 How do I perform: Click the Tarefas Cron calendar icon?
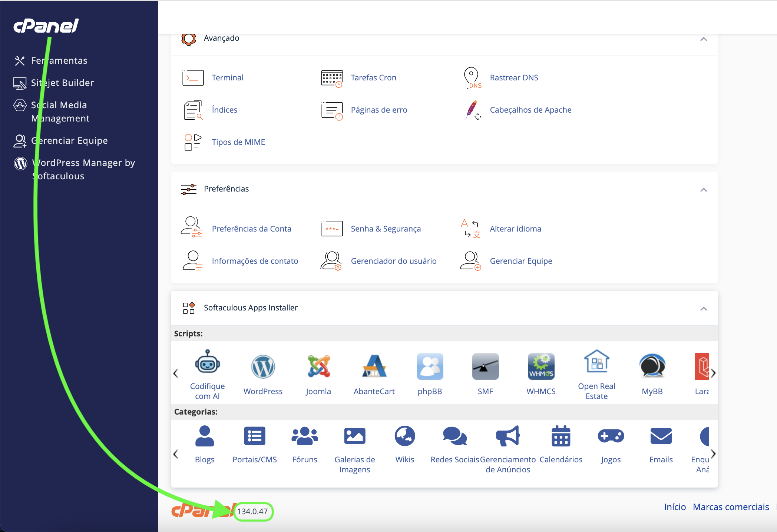coord(332,78)
